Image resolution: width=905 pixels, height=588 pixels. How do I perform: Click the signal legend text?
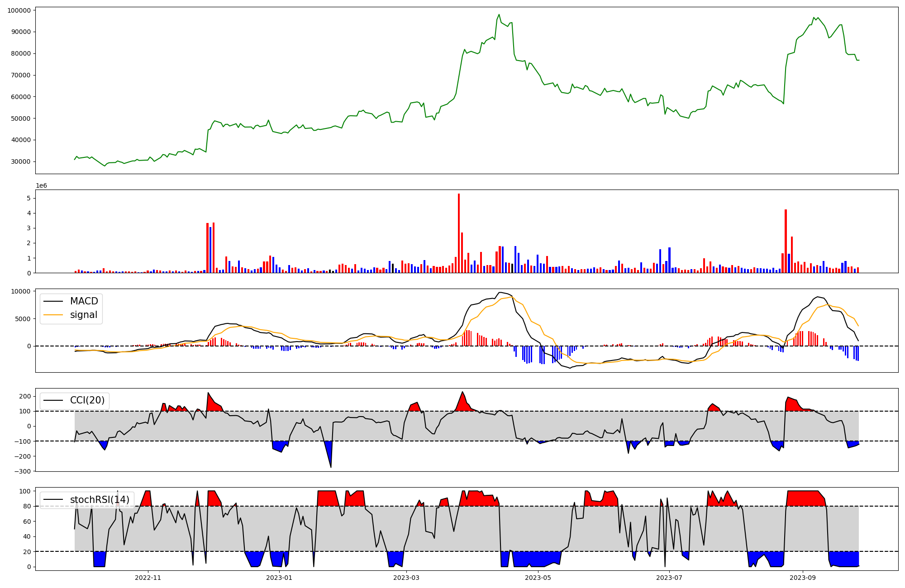[x=83, y=315]
